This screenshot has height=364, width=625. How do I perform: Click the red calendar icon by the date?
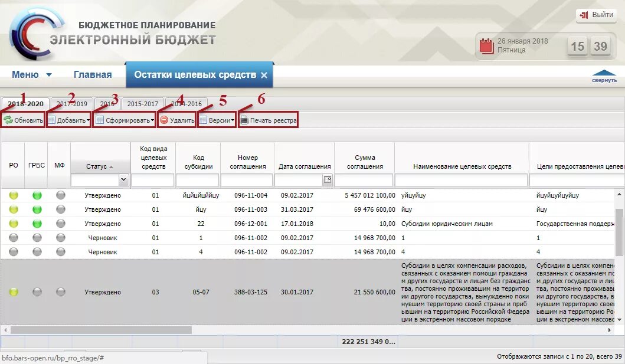click(x=486, y=46)
